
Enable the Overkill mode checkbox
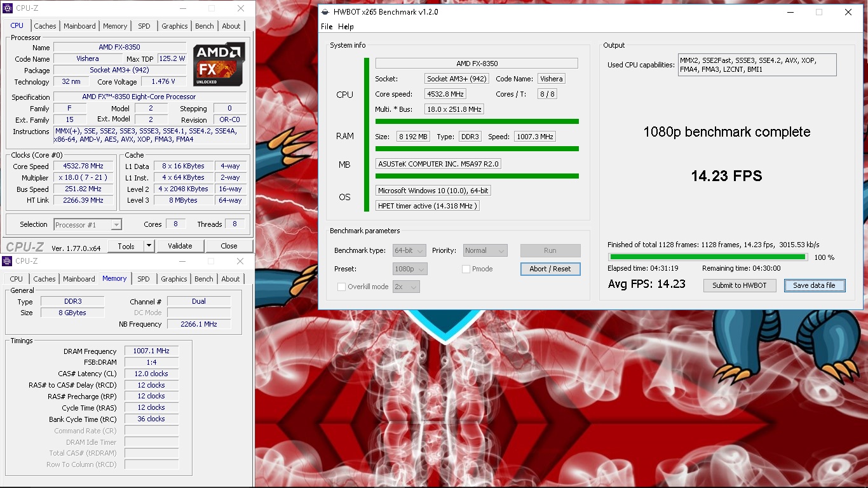pyautogui.click(x=341, y=287)
